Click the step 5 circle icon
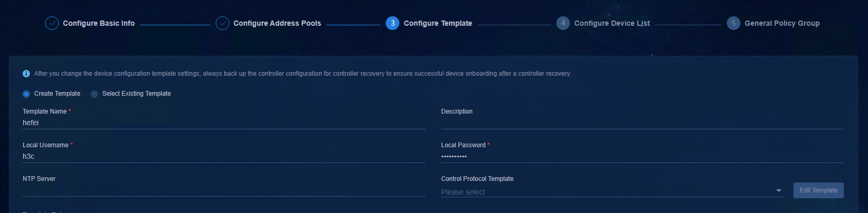The image size is (868, 213). (734, 23)
